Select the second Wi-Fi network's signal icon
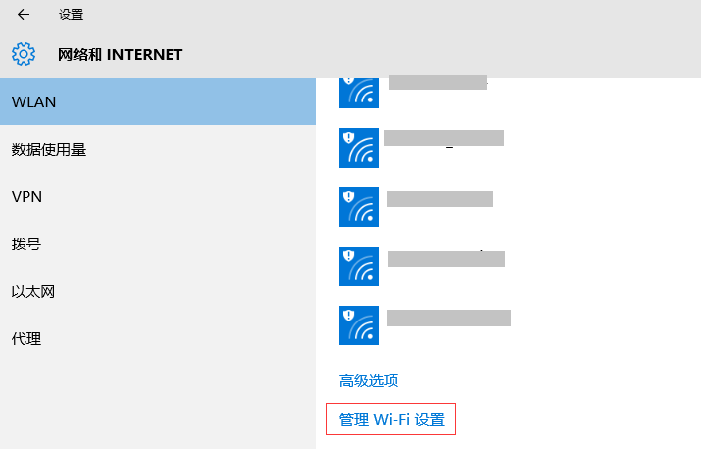The image size is (701, 449). tap(359, 147)
